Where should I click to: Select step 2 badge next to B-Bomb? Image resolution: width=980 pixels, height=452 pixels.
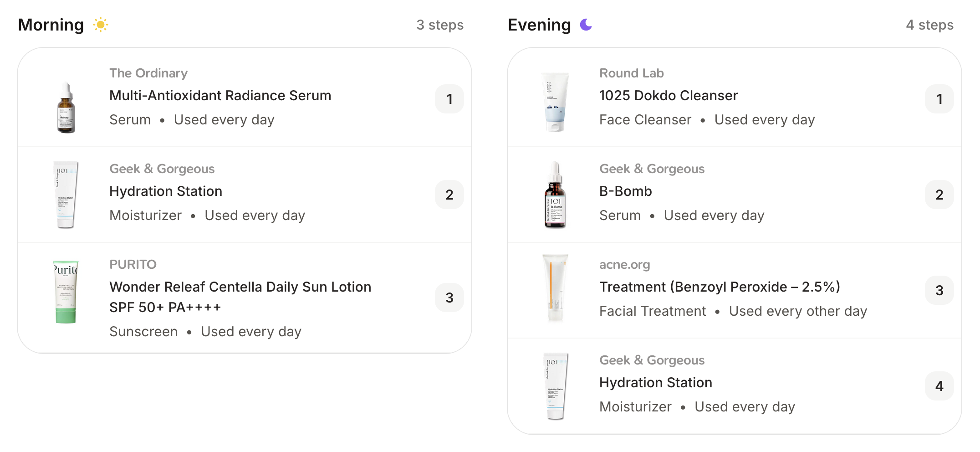pos(939,195)
